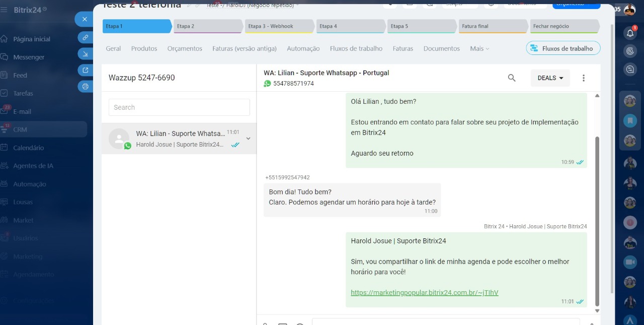
Task: Close the deal side panel with the X
Action: click(85, 19)
